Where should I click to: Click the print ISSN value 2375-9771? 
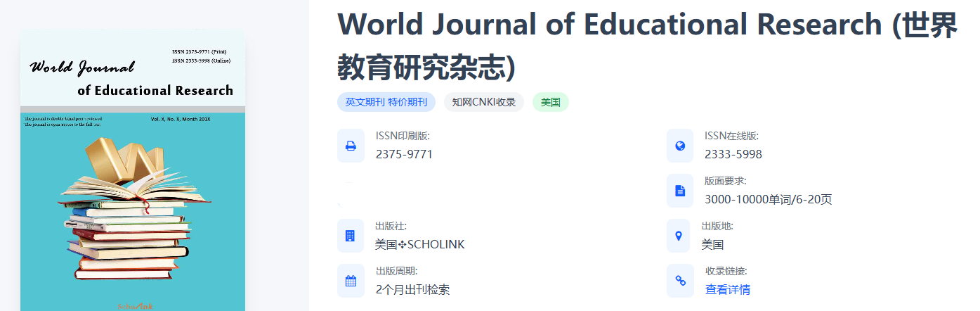404,154
